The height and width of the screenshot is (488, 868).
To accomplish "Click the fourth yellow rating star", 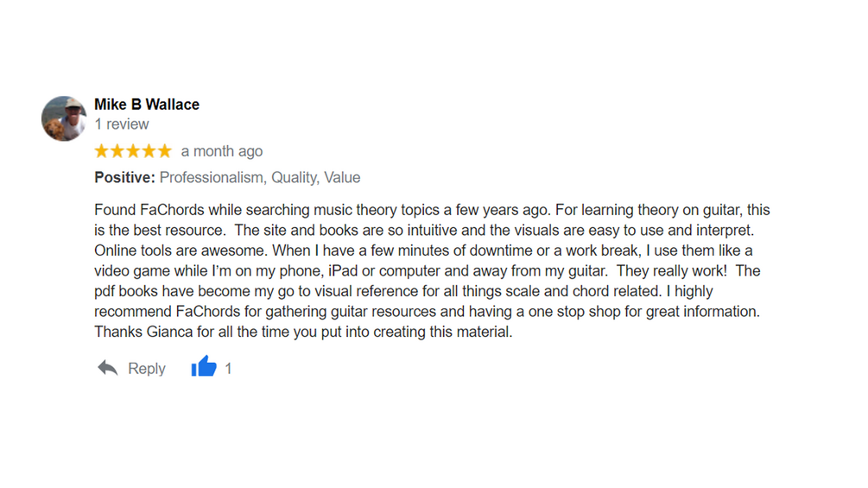I will click(x=149, y=151).
